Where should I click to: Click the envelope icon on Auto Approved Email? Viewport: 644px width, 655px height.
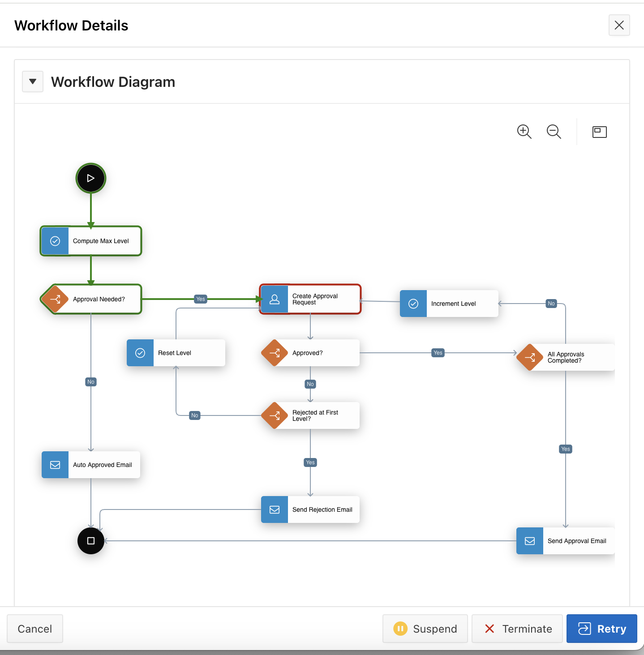55,465
